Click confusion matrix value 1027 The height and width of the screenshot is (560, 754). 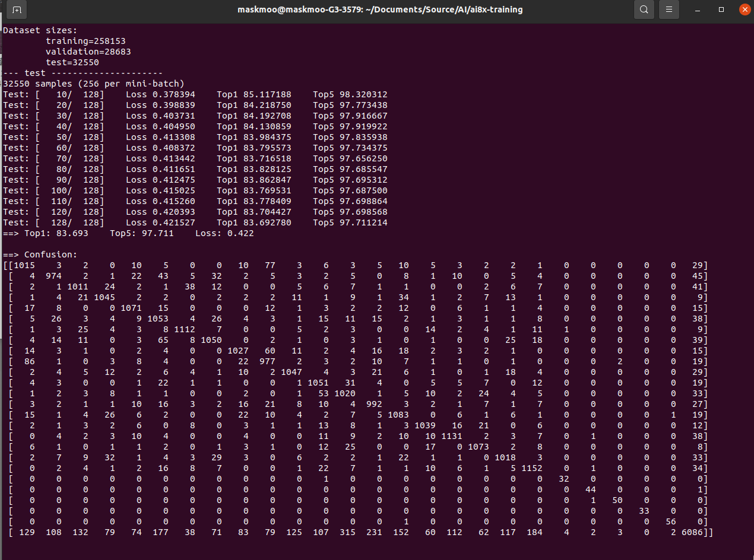(x=238, y=351)
